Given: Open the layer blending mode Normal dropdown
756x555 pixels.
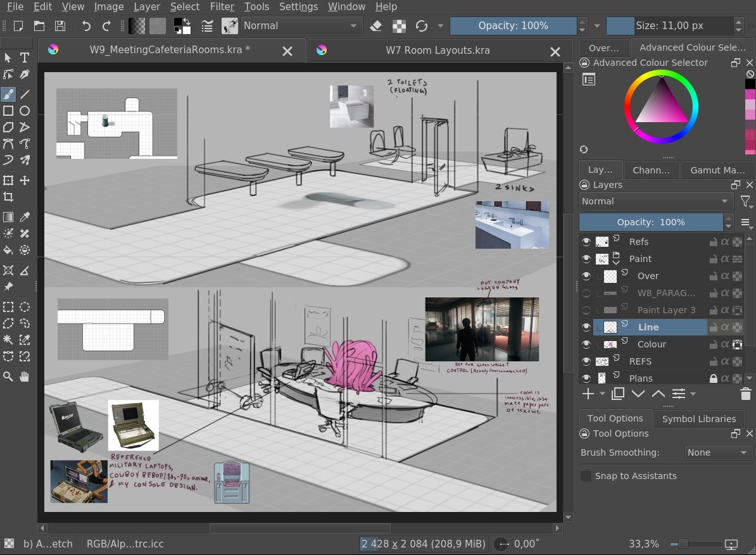Looking at the screenshot, I should point(656,201).
